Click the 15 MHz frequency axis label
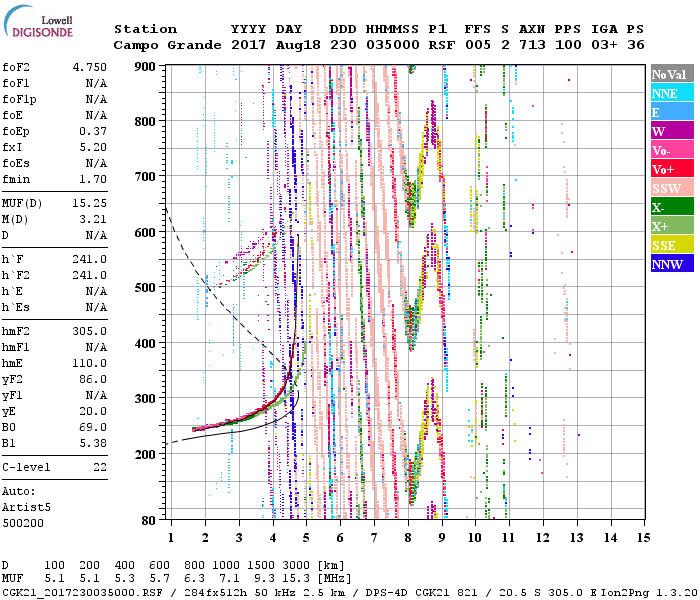Image resolution: width=700 pixels, height=600 pixels. point(644,538)
